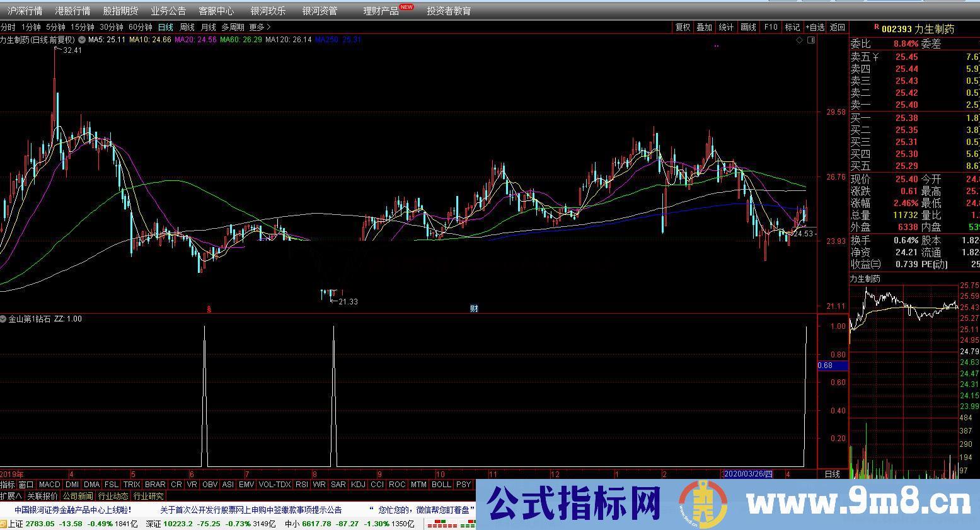Expand the 更多 periods list

[x=260, y=27]
